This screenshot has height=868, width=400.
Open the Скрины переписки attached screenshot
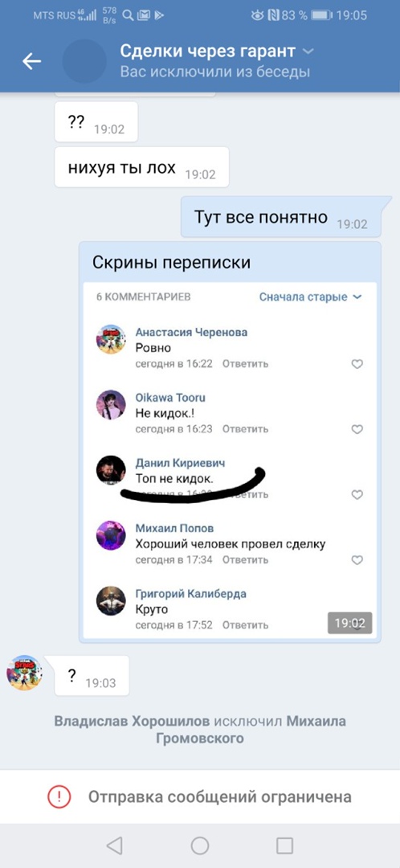tap(230, 442)
